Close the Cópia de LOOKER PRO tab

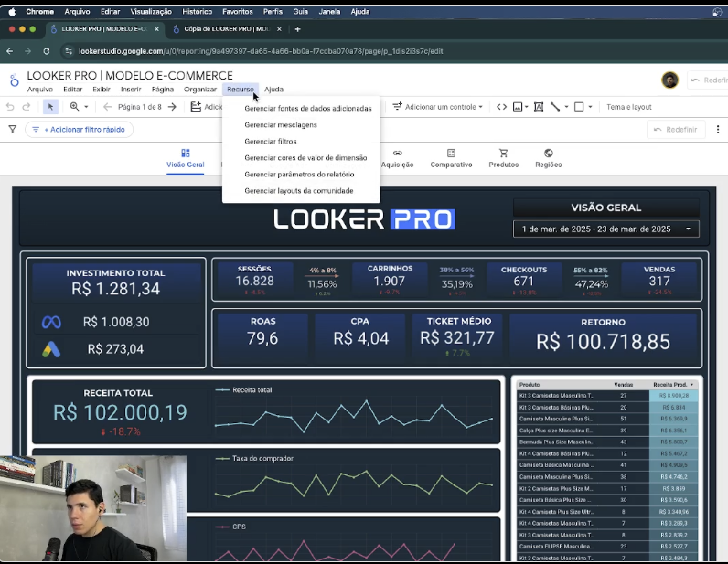(x=279, y=28)
